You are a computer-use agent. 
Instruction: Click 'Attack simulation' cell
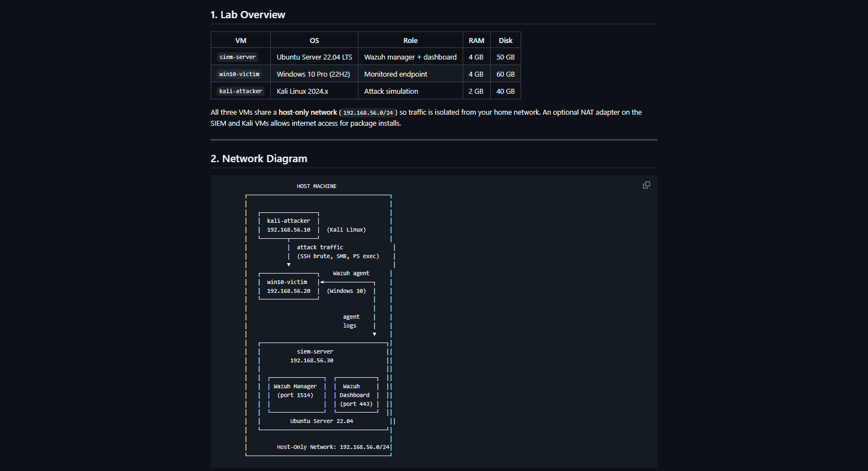(x=410, y=92)
